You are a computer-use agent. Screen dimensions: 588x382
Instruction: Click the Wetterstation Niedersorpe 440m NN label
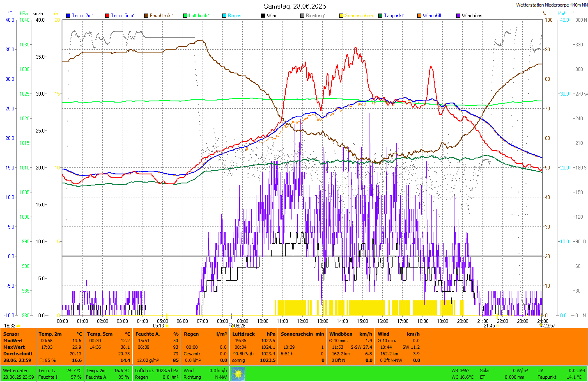click(551, 5)
